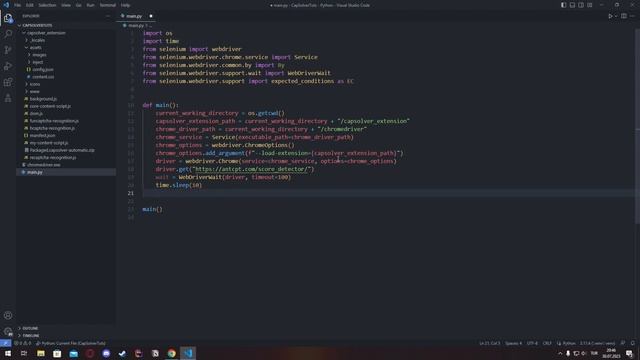640x360 pixels.
Task: Open the Go menu
Action: coord(78,5)
